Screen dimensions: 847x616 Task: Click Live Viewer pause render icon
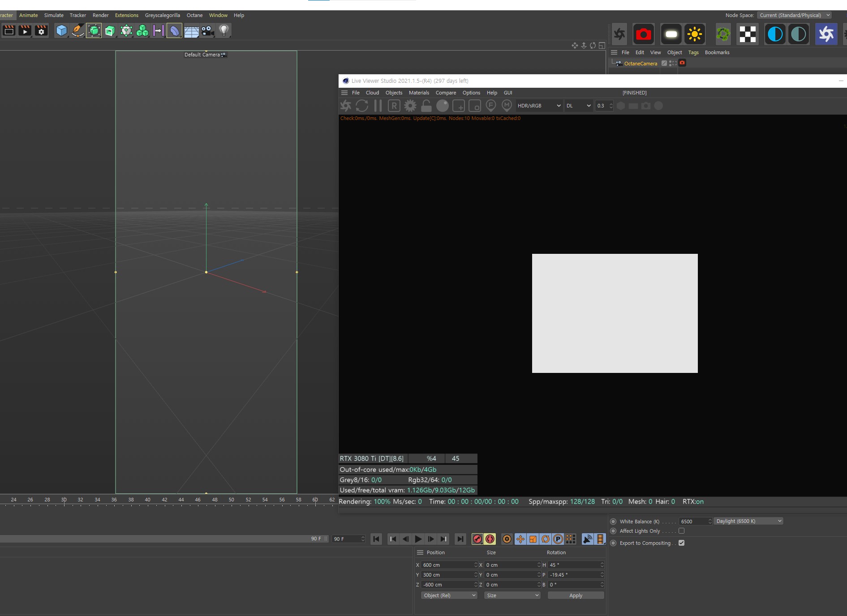tap(378, 106)
